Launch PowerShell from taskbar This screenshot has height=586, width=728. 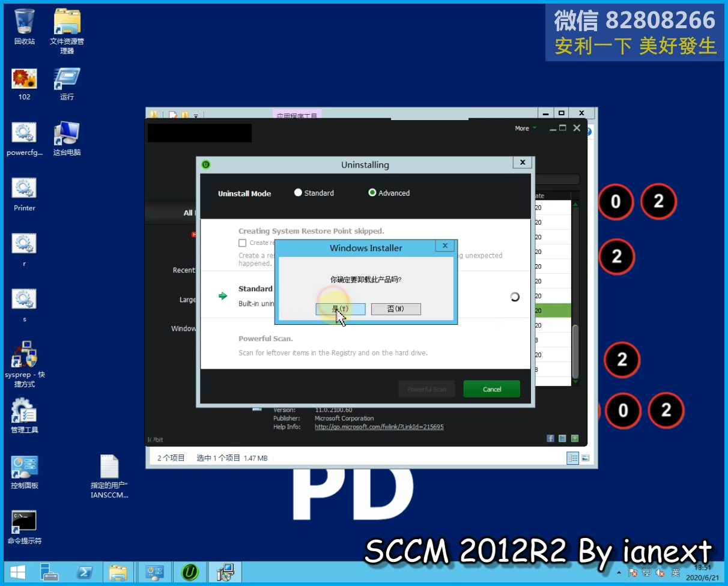point(83,572)
